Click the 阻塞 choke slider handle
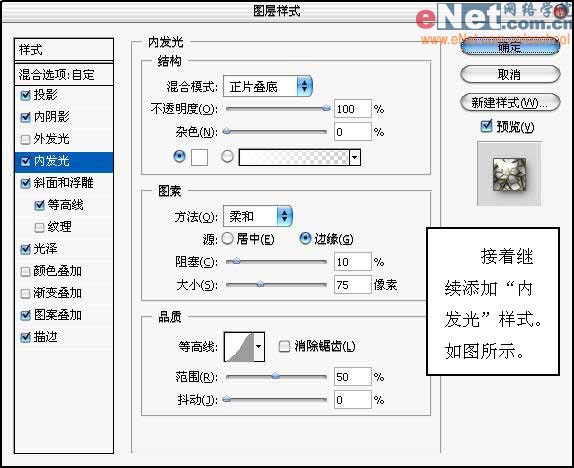 click(236, 261)
